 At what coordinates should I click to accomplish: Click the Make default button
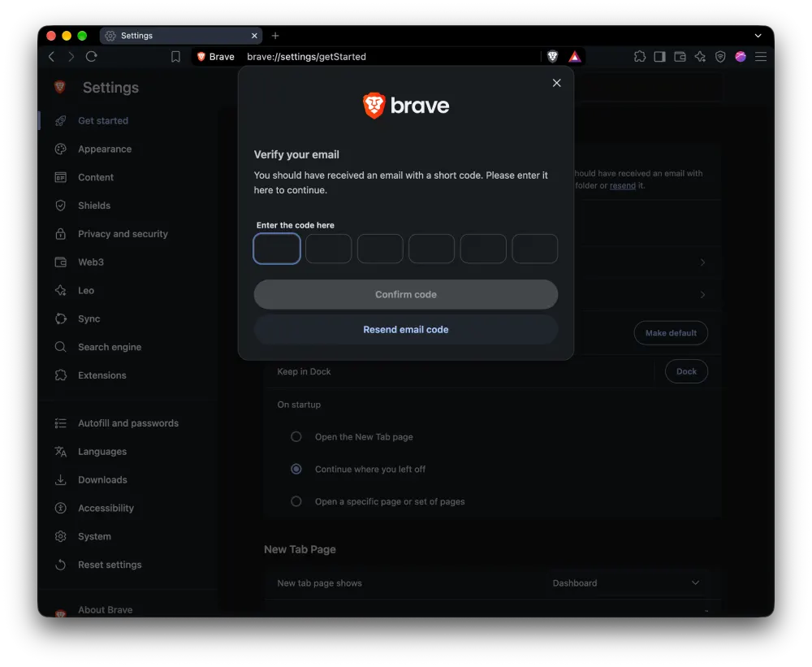pos(671,333)
